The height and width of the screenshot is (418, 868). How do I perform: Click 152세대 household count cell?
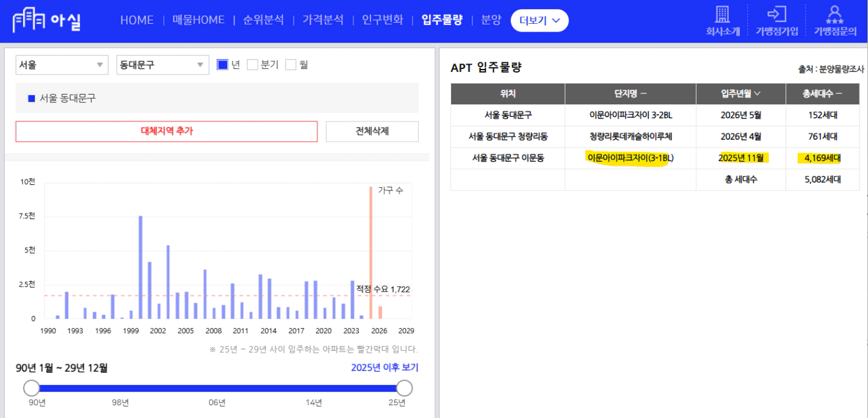822,115
